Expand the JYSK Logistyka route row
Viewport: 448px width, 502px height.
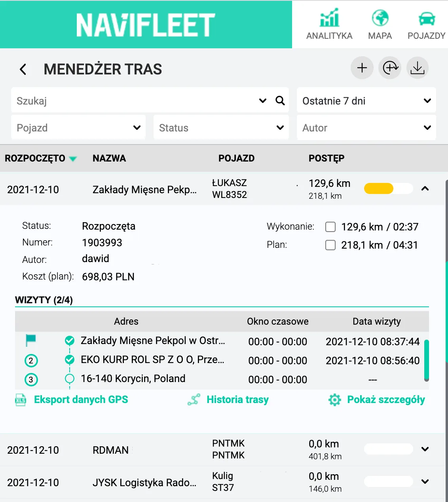click(425, 481)
